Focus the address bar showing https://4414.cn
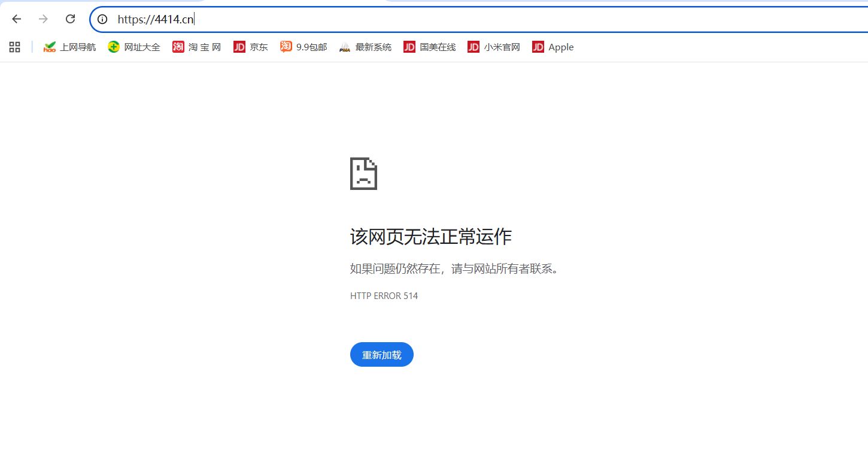 coord(419,19)
